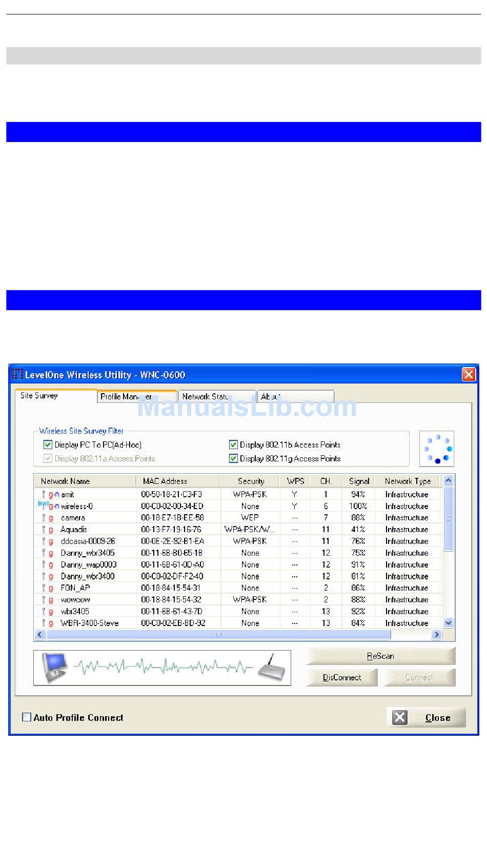The width and height of the screenshot is (487, 868).
Task: Toggle Display 802.11b Access Points checkbox
Action: click(x=233, y=445)
